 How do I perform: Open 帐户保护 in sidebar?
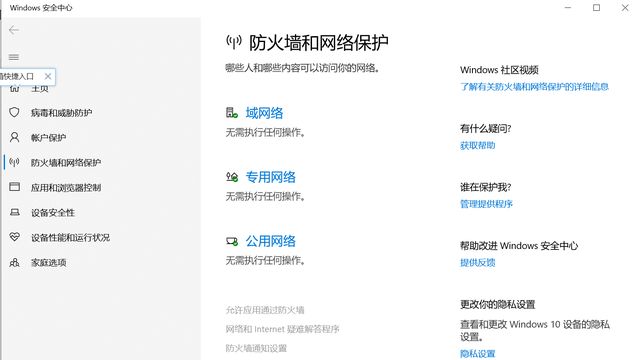(x=49, y=138)
